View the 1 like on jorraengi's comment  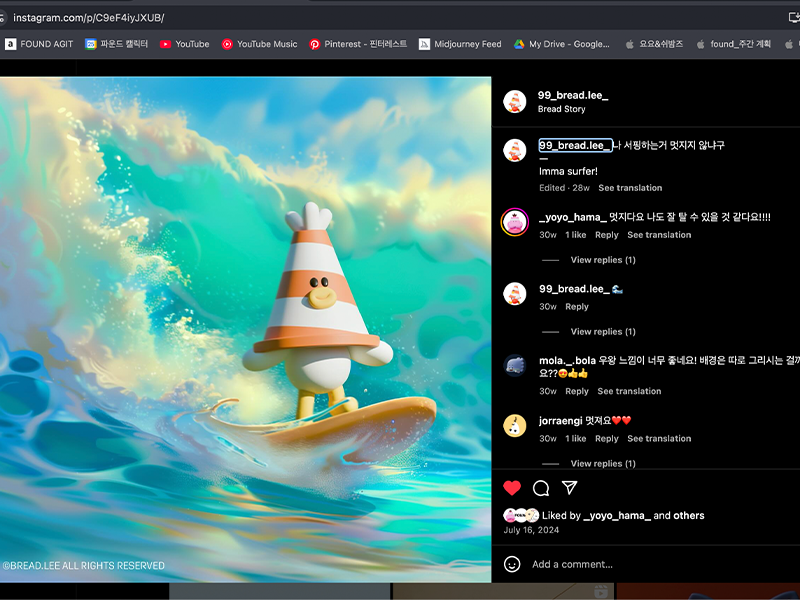coord(576,439)
